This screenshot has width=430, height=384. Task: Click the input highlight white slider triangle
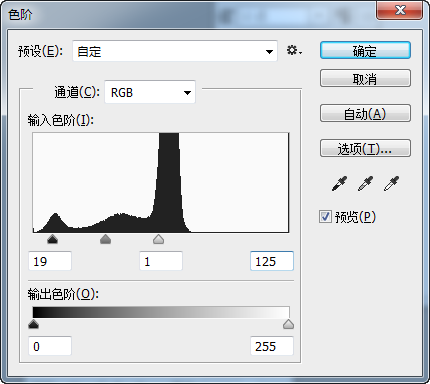pyautogui.click(x=158, y=239)
